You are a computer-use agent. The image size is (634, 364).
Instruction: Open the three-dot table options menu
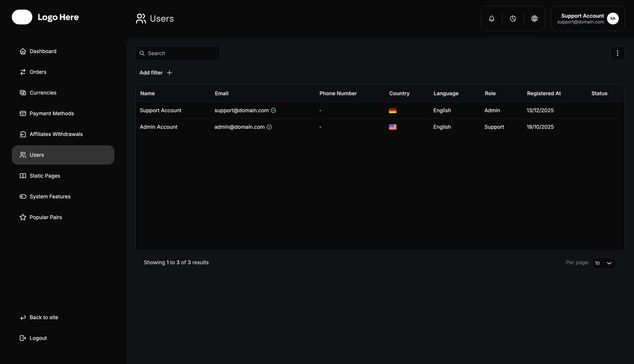point(617,53)
